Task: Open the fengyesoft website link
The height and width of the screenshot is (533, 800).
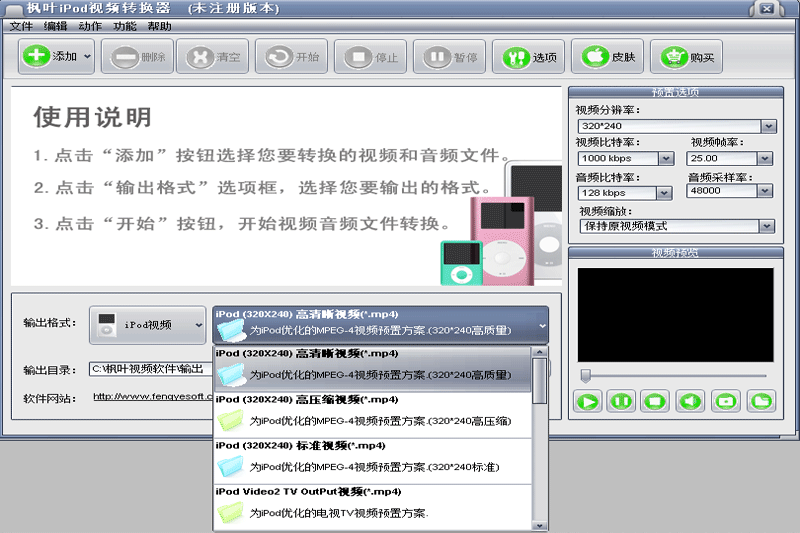Action: (153, 396)
